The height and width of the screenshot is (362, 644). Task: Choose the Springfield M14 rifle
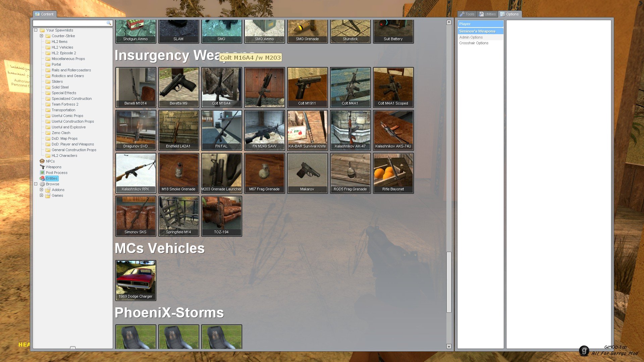tap(178, 216)
